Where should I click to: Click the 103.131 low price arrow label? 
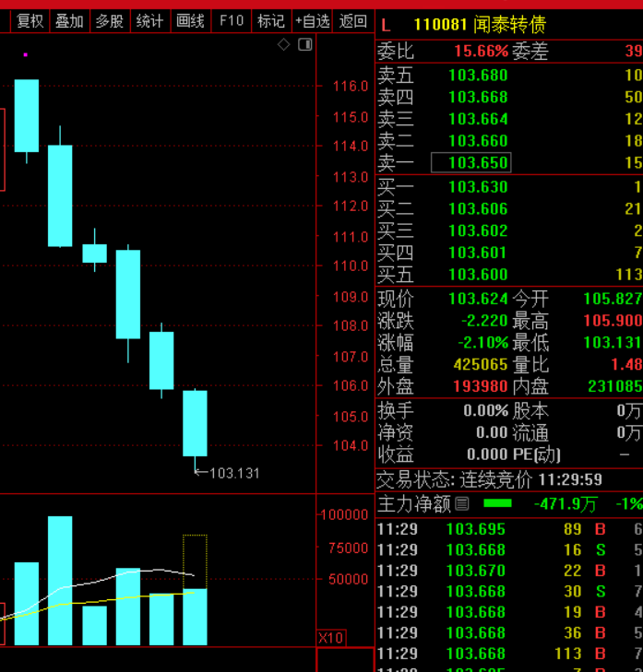tap(228, 473)
